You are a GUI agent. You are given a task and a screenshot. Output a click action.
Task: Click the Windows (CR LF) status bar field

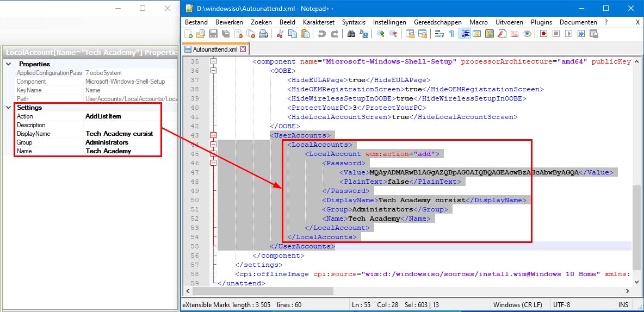point(516,305)
